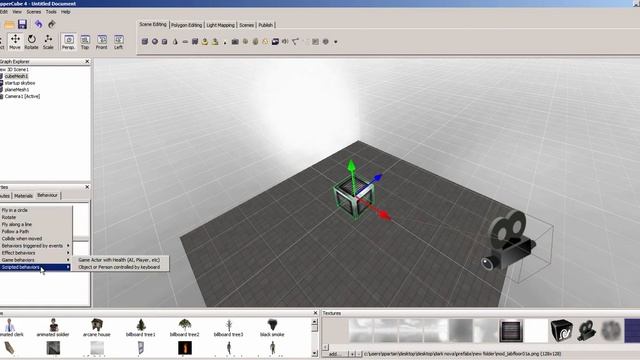The width and height of the screenshot is (640, 360).
Task: Switch to the Behaviour properties tab
Action: coord(47,195)
